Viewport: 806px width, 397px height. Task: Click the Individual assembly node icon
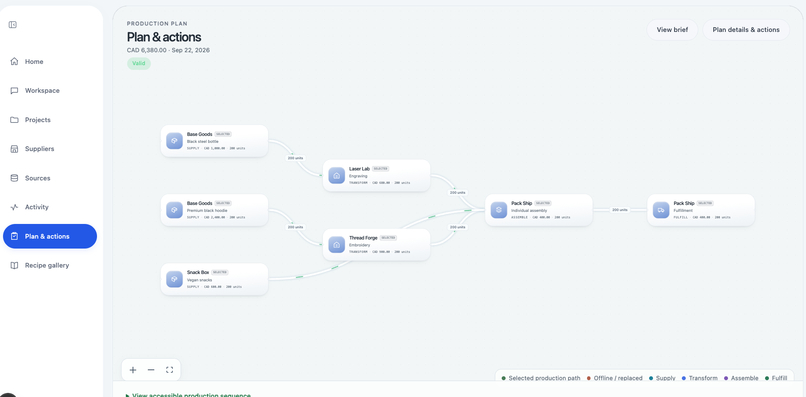499,210
